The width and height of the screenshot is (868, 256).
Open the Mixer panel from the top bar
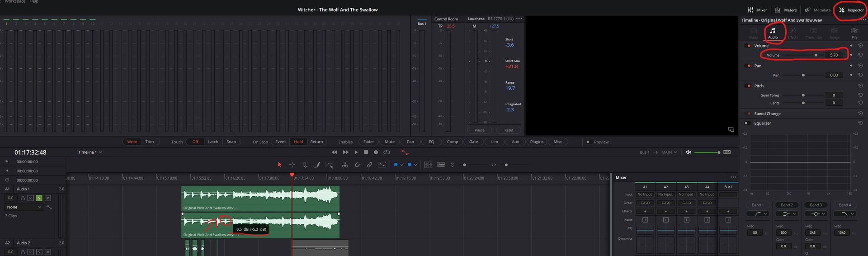[757, 10]
